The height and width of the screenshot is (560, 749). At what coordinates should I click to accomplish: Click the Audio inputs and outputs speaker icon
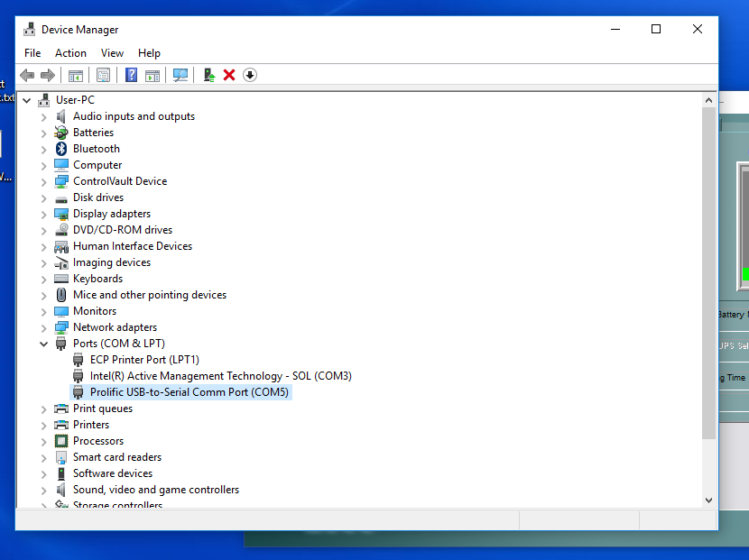(60, 116)
